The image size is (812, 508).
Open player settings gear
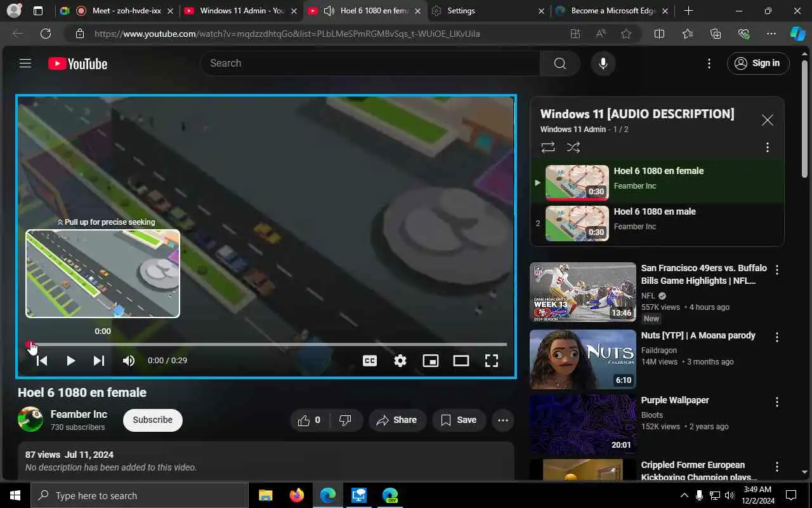point(400,361)
